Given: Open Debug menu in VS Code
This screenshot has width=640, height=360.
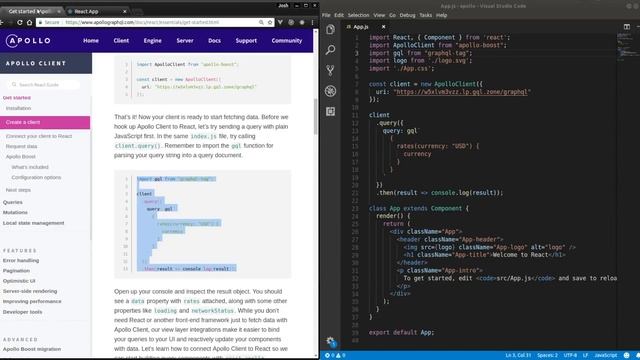Looking at the screenshot, I should (407, 15).
